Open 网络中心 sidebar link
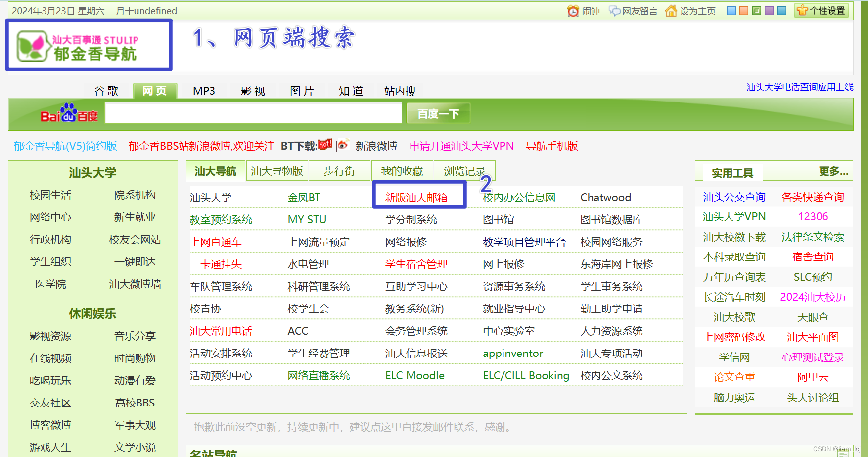This screenshot has height=457, width=868. (x=50, y=217)
